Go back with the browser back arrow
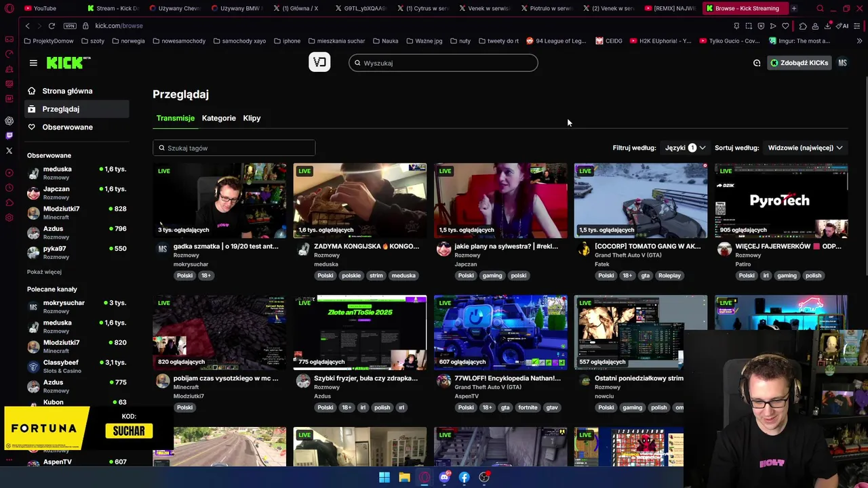This screenshot has height=488, width=868. pyautogui.click(x=27, y=26)
